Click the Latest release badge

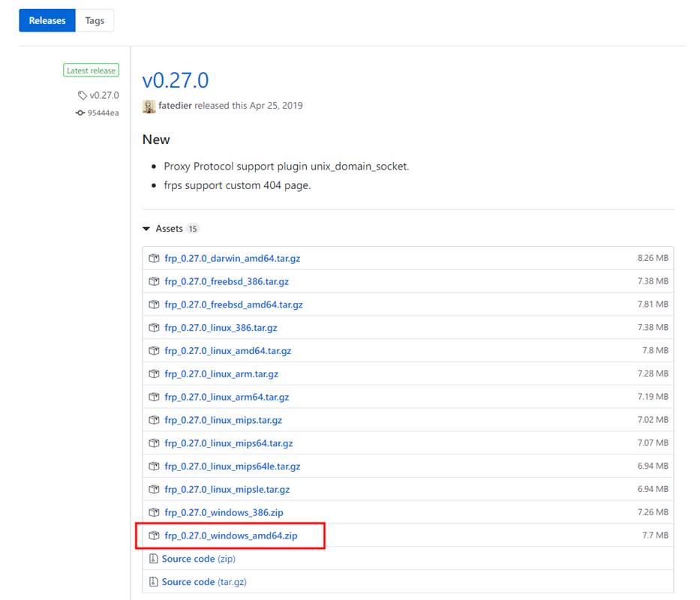tap(91, 70)
